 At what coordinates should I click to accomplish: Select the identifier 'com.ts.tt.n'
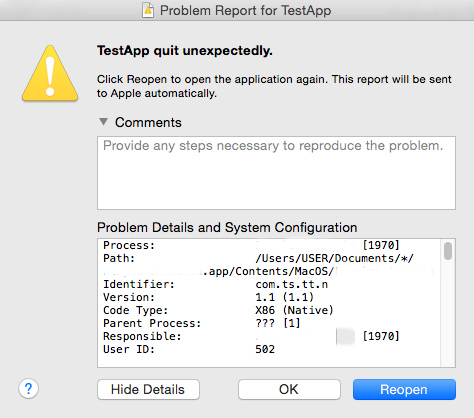click(x=292, y=284)
